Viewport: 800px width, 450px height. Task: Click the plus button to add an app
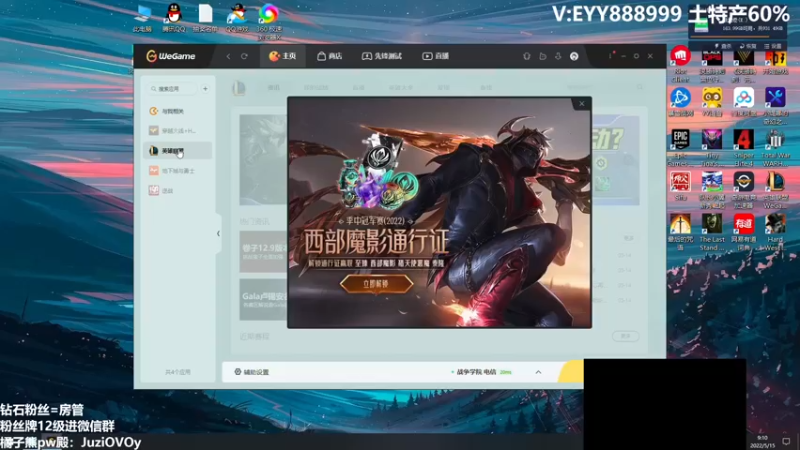205,89
